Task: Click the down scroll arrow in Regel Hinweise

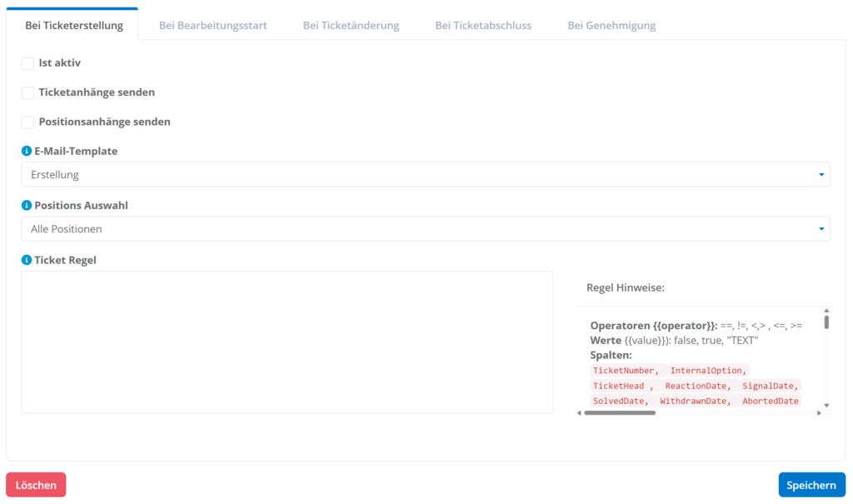Action: [826, 405]
